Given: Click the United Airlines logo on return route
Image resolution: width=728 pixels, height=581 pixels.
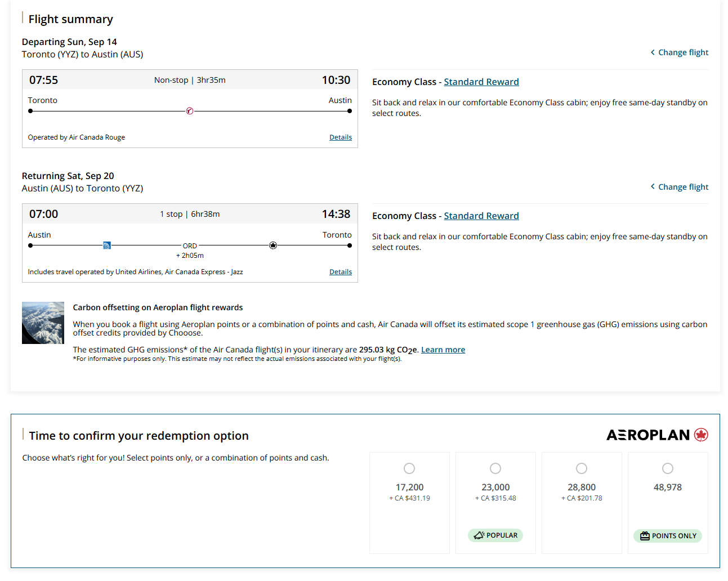Looking at the screenshot, I should click(x=107, y=245).
